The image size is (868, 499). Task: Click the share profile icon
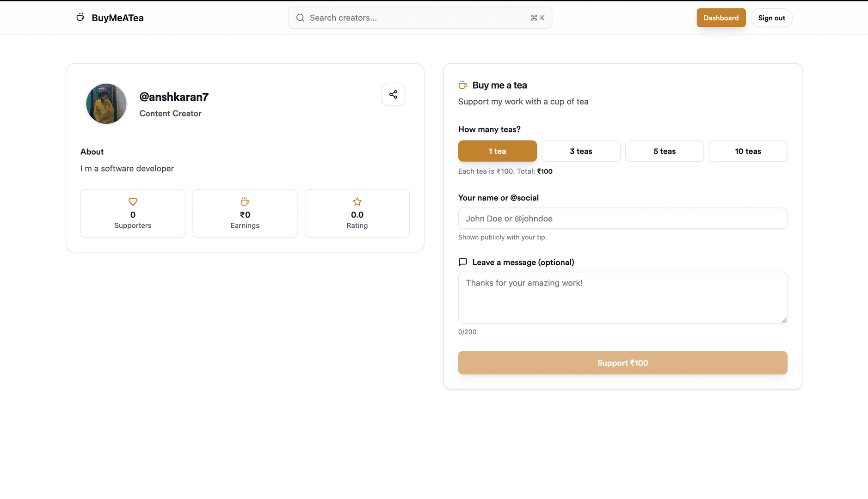[393, 94]
